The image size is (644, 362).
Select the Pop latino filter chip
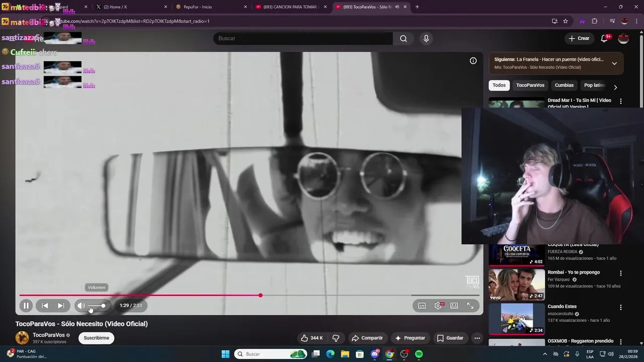point(594,85)
